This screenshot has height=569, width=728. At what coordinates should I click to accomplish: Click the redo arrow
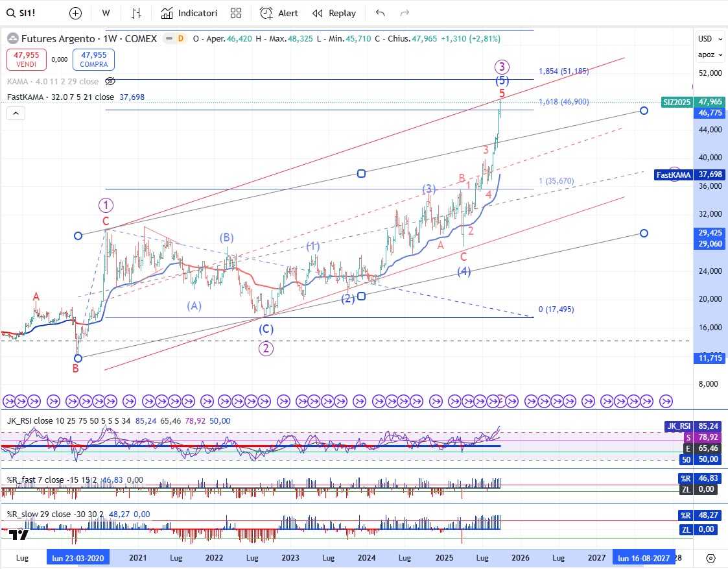405,13
